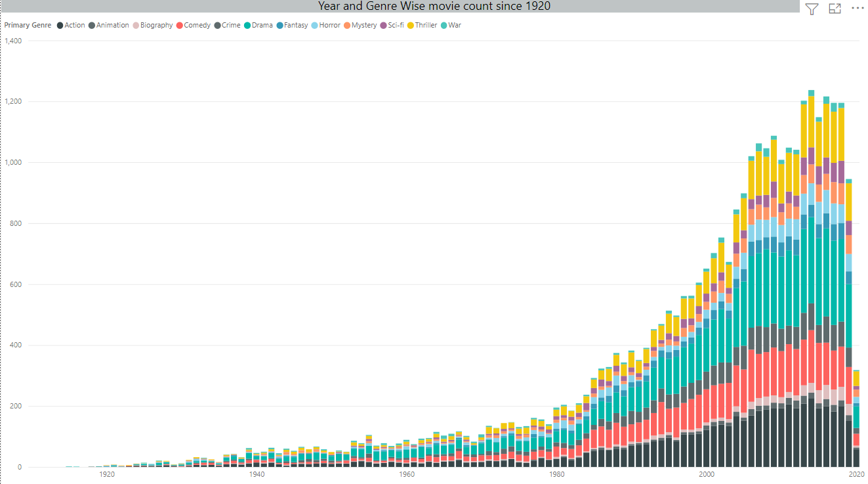Click the 1960 x-axis label

pyautogui.click(x=407, y=474)
